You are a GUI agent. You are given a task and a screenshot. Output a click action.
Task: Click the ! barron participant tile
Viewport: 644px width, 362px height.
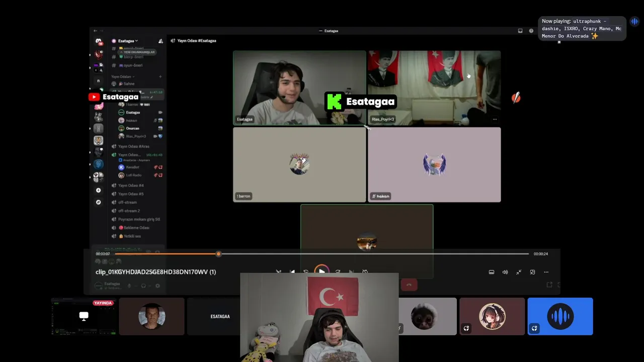point(299,164)
